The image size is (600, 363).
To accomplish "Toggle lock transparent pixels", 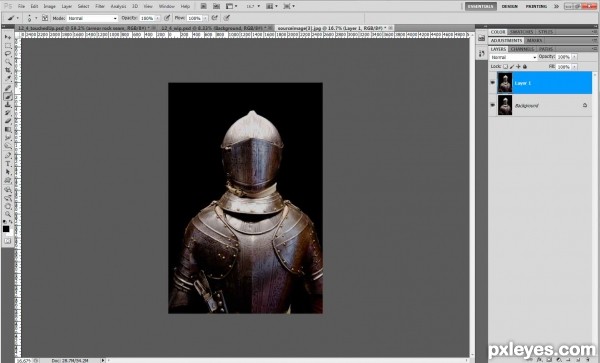I will tap(505, 67).
